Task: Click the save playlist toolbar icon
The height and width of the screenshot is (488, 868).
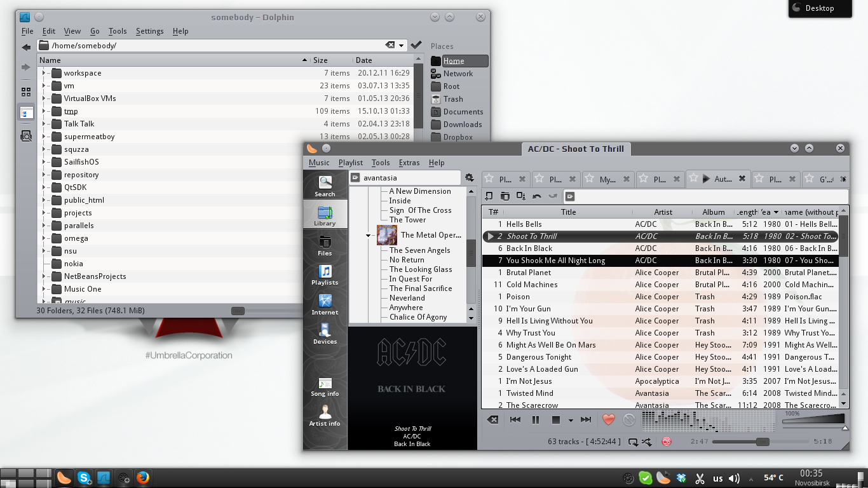Action: (x=521, y=196)
